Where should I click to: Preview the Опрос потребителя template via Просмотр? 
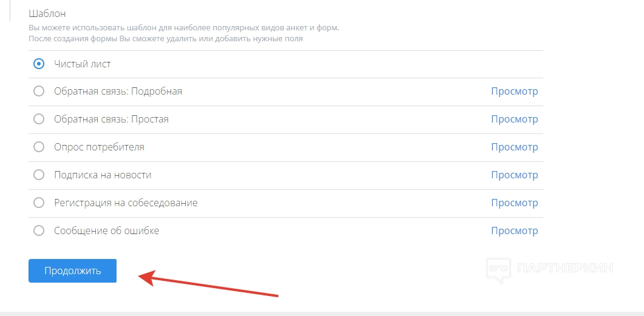[x=514, y=147]
